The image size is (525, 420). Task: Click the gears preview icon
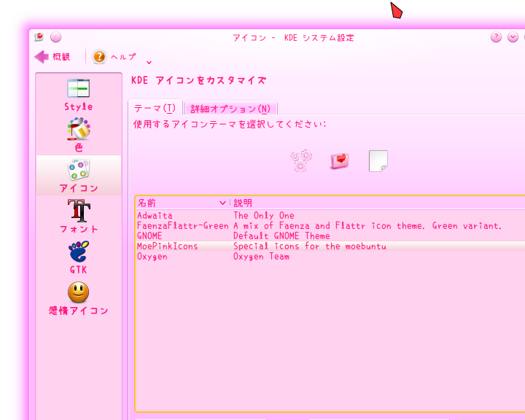(301, 161)
